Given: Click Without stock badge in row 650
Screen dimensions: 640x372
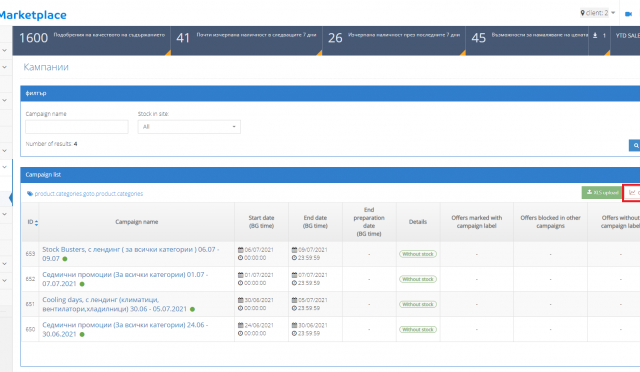Looking at the screenshot, I should (x=418, y=330).
